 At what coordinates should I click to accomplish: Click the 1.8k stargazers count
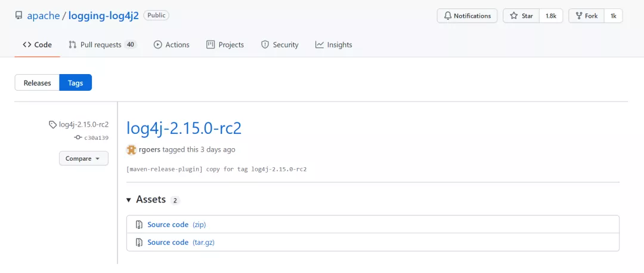coord(550,16)
